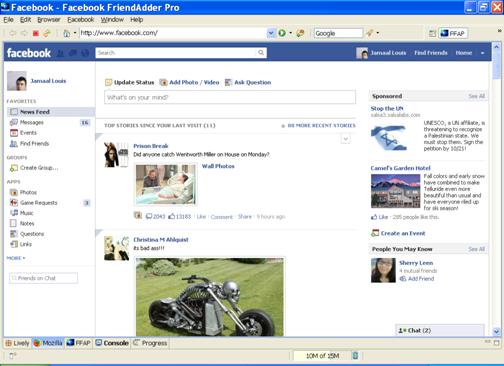Click the green Go button

[x=282, y=33]
